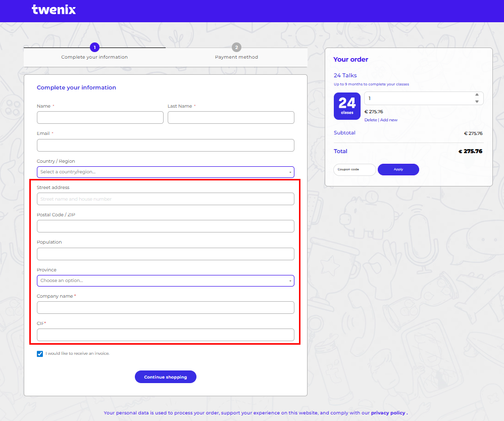Click the twenix logo
The width and height of the screenshot is (504, 421).
54,10
